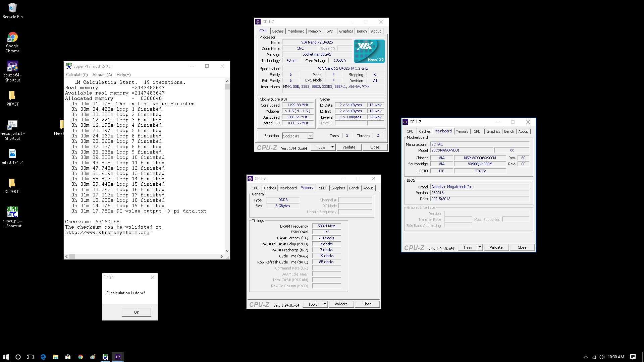Switch to Caches tab in top CPU-Z window

[x=277, y=31]
